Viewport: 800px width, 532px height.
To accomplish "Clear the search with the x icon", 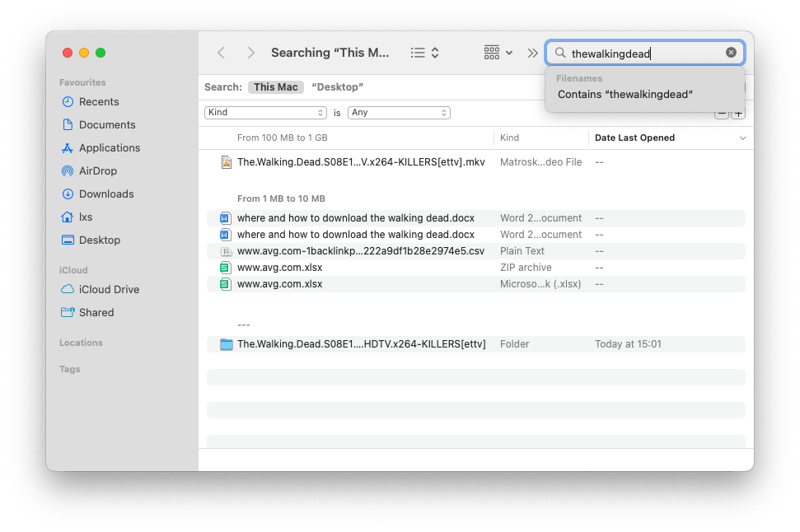I will pyautogui.click(x=731, y=52).
